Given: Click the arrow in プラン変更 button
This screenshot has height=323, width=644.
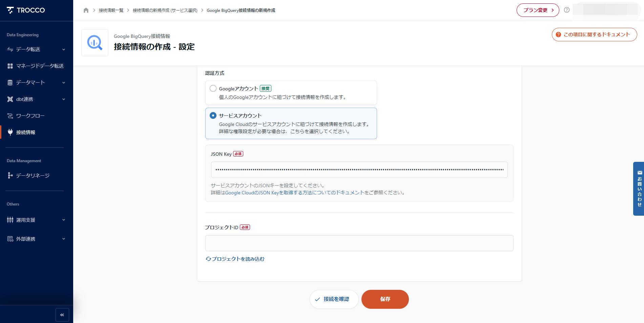Looking at the screenshot, I should pyautogui.click(x=553, y=10).
